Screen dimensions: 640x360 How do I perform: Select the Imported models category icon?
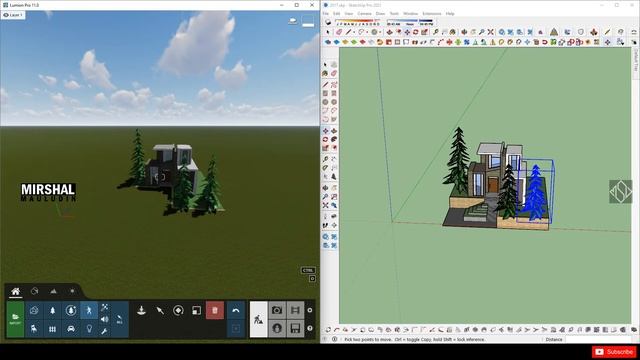click(x=34, y=310)
